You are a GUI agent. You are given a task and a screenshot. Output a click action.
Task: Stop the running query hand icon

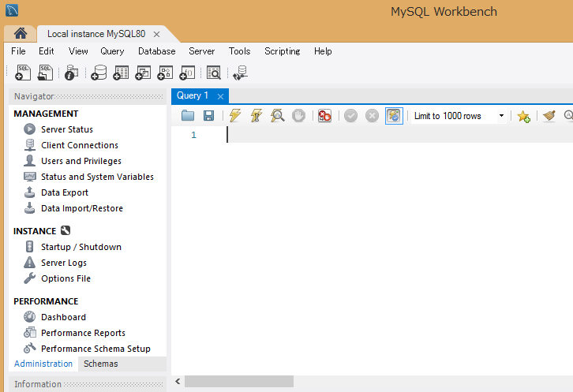coord(298,115)
